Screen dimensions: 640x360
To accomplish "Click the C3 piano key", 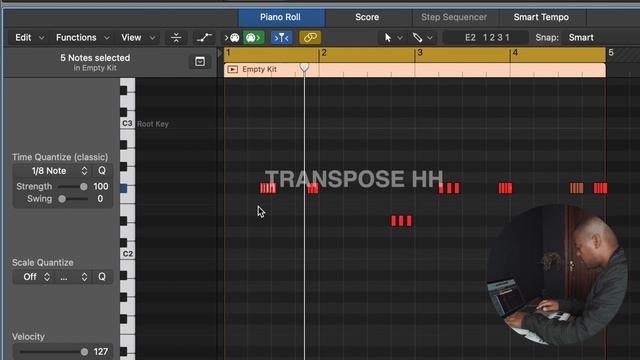I will tap(127, 123).
